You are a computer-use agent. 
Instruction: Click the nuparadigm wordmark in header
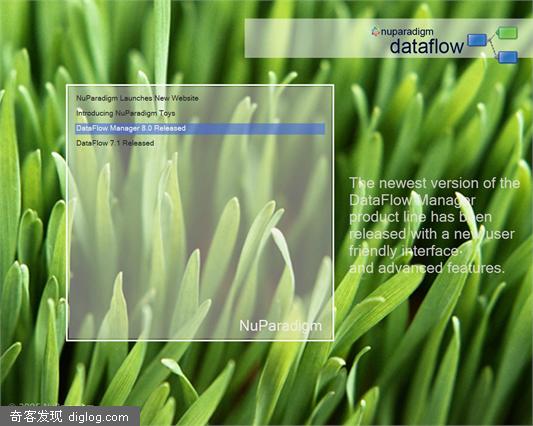[407, 32]
